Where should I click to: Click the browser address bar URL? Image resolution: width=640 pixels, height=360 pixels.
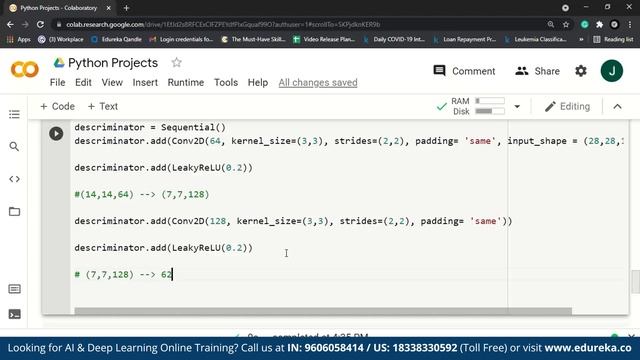223,24
